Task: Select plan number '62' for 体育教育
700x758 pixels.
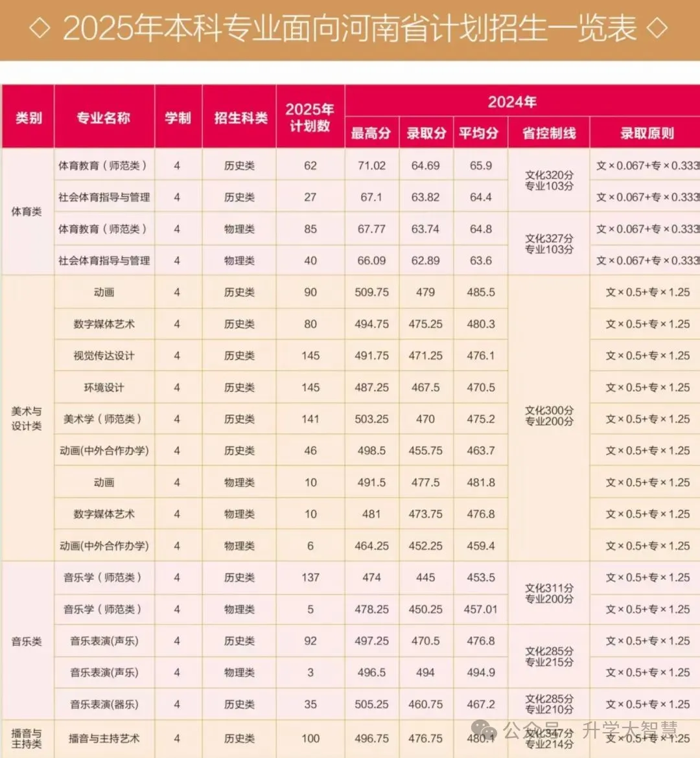Action: click(x=310, y=165)
